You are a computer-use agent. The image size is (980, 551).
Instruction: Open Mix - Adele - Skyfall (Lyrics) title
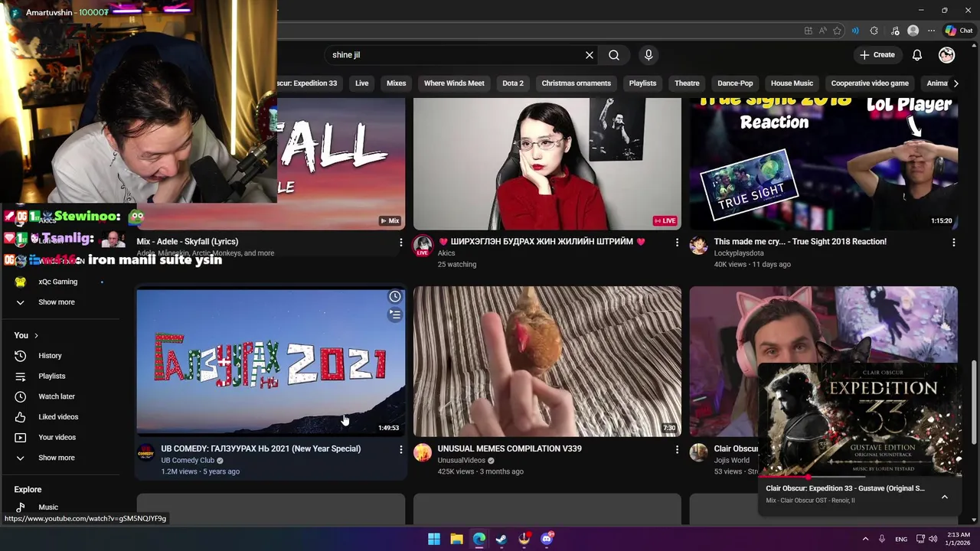point(188,241)
